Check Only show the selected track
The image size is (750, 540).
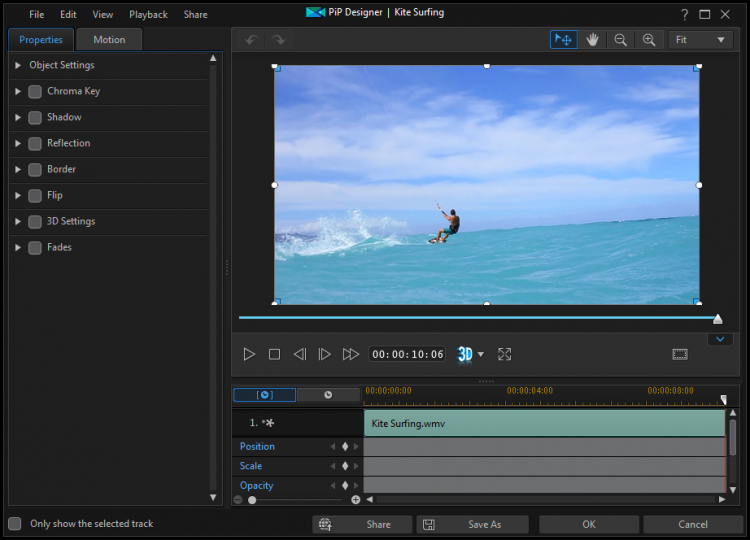click(15, 524)
